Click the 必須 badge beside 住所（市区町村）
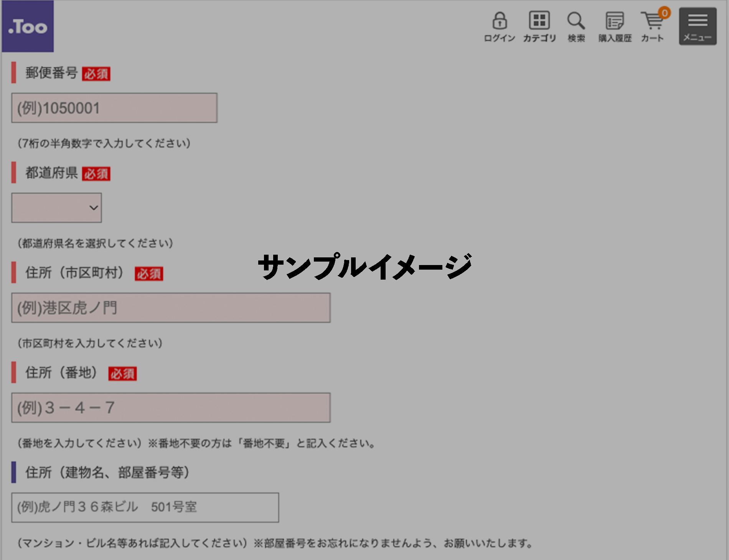 pyautogui.click(x=149, y=274)
